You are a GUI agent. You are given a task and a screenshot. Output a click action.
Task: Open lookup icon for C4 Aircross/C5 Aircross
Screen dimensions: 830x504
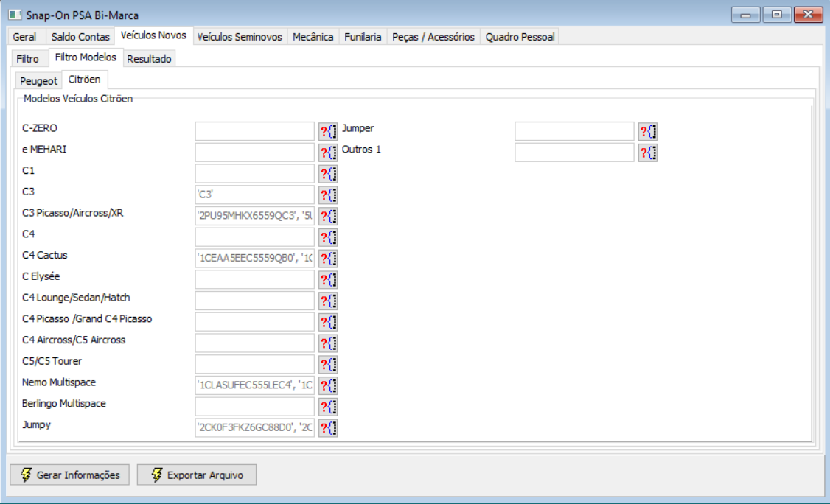[328, 343]
